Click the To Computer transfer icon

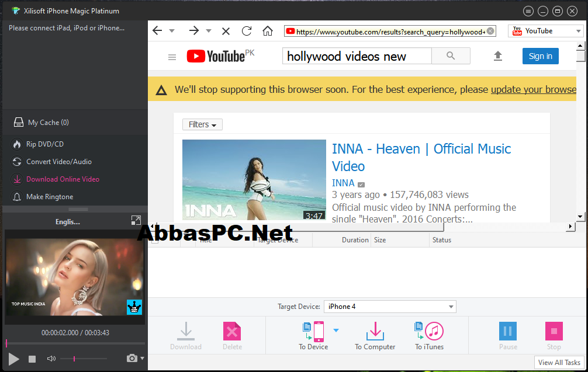point(375,331)
